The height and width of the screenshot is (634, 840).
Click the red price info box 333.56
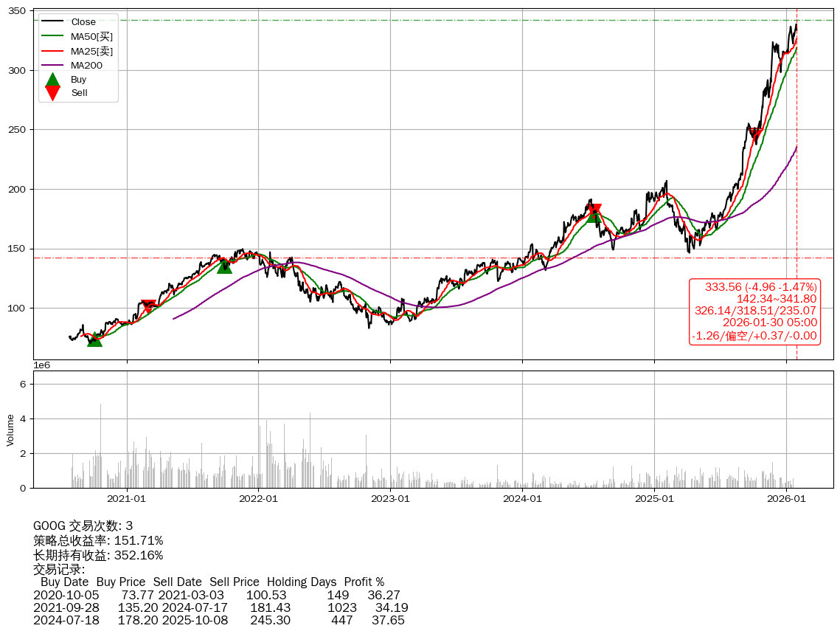coord(755,311)
